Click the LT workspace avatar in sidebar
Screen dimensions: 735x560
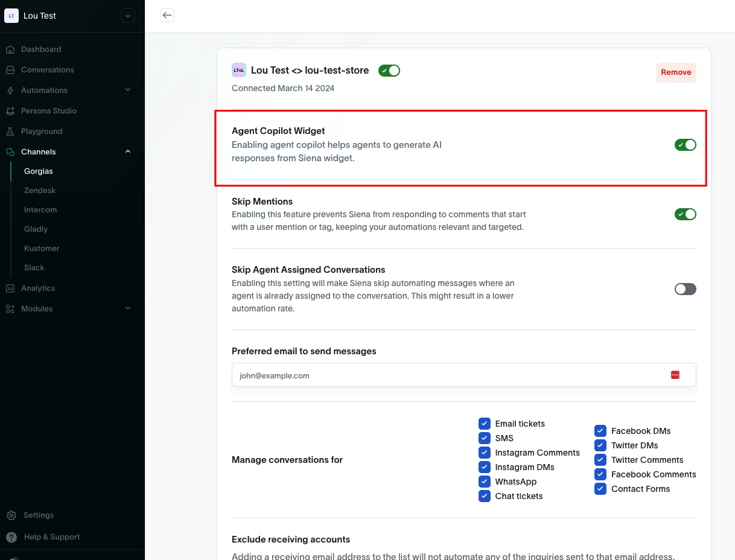11,16
